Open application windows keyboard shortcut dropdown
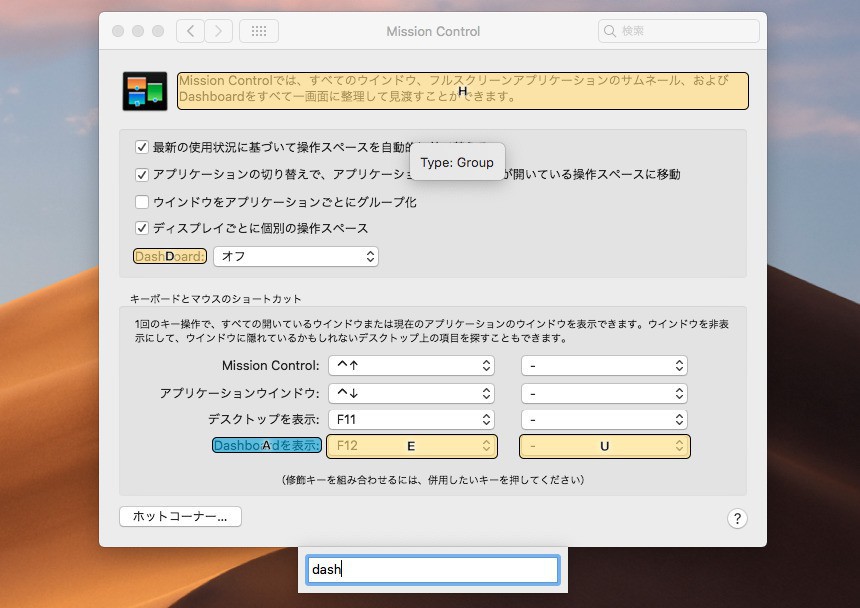 pyautogui.click(x=411, y=393)
